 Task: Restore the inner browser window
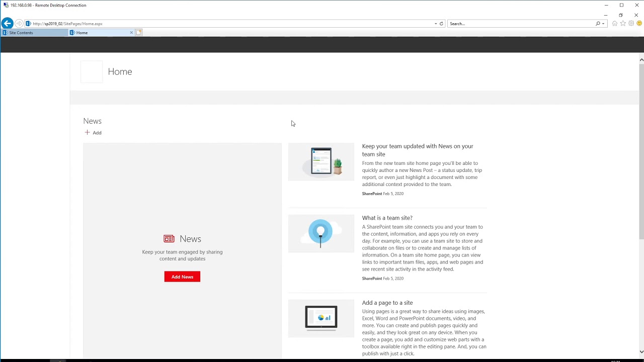click(x=621, y=15)
